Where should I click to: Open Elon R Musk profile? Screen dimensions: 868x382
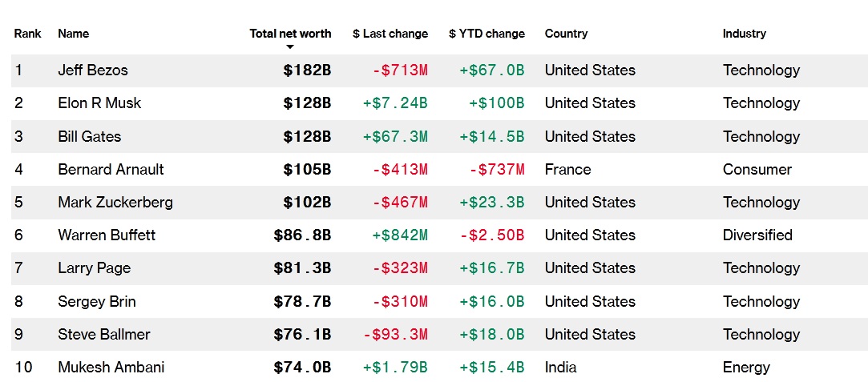[x=99, y=103]
